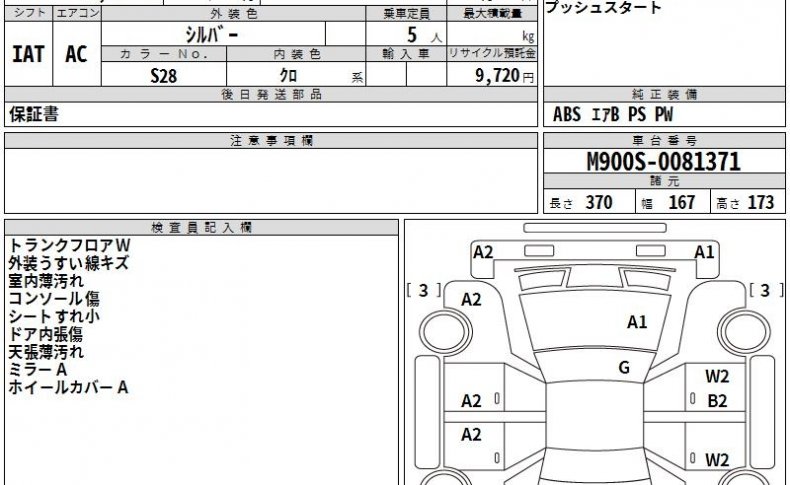Click the kg unit in max load cell
Viewport: 790px width, 485px height.
[528, 37]
